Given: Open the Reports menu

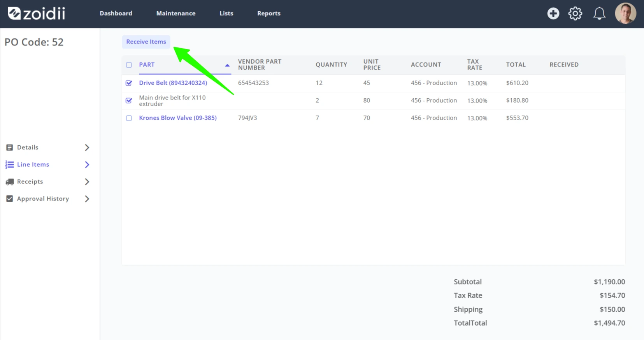Looking at the screenshot, I should (x=269, y=13).
